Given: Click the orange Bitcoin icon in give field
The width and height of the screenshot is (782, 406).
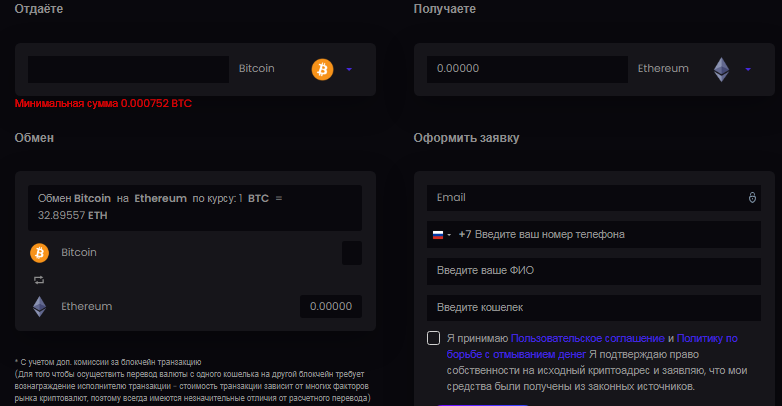Looking at the screenshot, I should tap(322, 69).
